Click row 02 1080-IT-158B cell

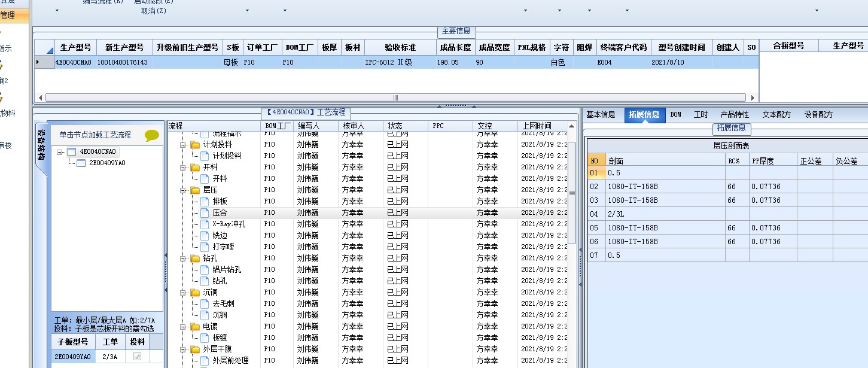(x=665, y=187)
